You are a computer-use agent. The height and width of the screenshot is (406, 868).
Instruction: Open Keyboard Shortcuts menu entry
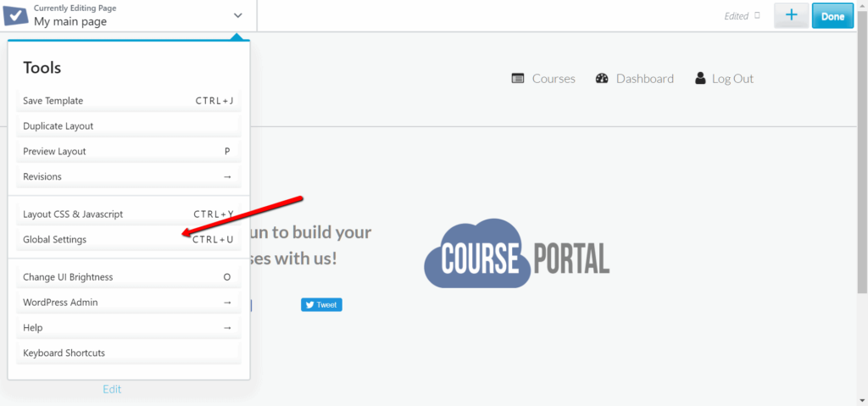point(128,353)
